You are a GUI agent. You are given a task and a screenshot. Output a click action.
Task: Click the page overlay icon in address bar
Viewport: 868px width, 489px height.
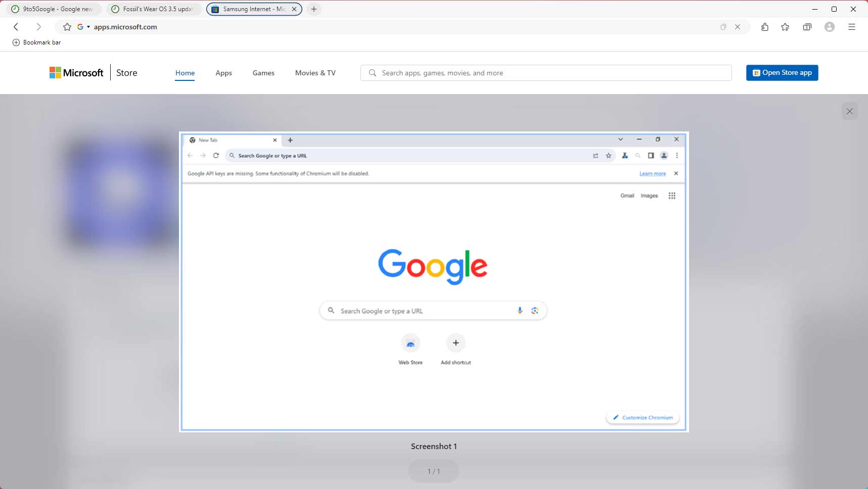click(723, 27)
